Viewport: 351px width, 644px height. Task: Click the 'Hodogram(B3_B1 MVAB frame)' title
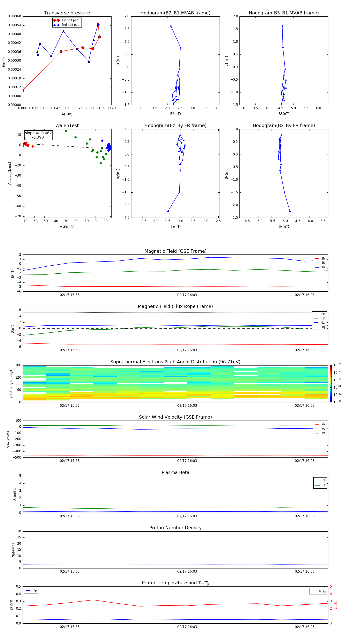pyautogui.click(x=284, y=13)
